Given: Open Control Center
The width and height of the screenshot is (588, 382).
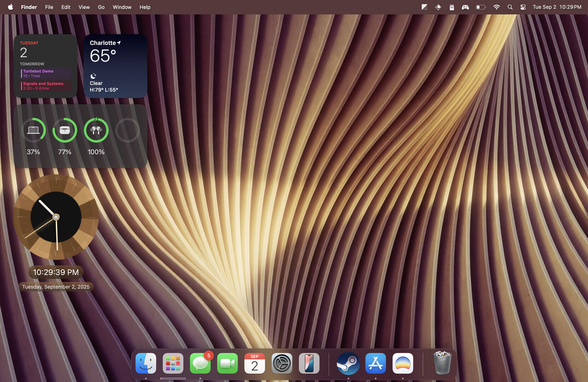Looking at the screenshot, I should [x=523, y=7].
